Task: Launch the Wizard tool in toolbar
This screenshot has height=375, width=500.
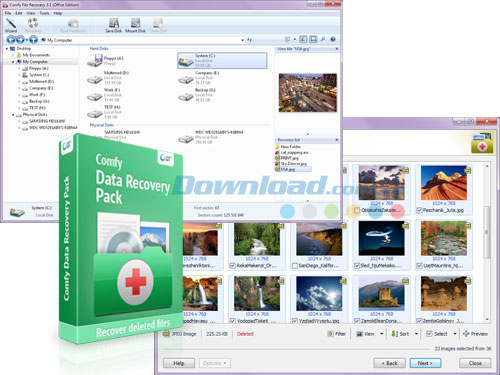Action: (11, 25)
